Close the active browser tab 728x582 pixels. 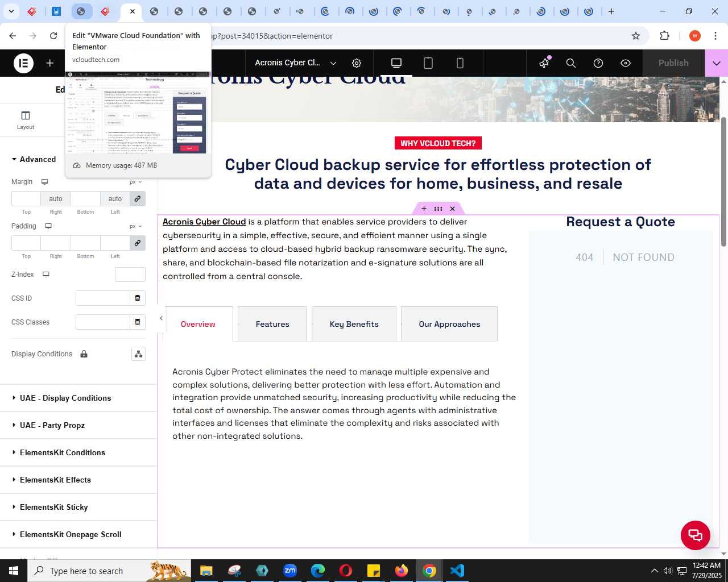[x=132, y=11]
